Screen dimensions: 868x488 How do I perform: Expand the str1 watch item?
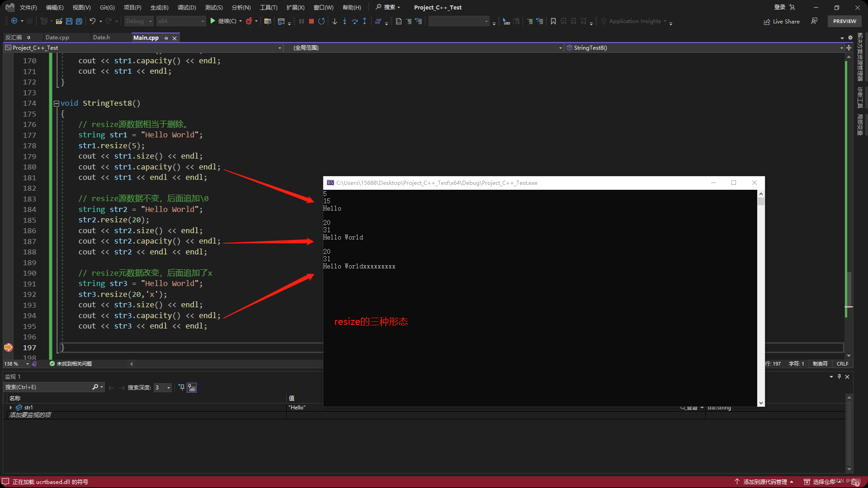(11, 407)
